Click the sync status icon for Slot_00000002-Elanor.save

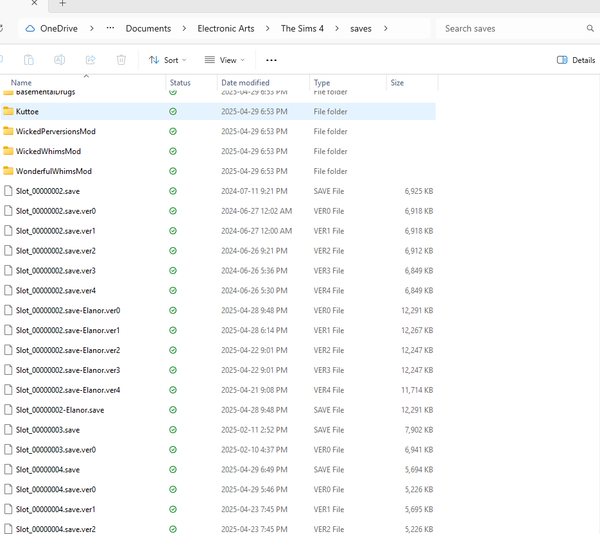[x=173, y=410]
